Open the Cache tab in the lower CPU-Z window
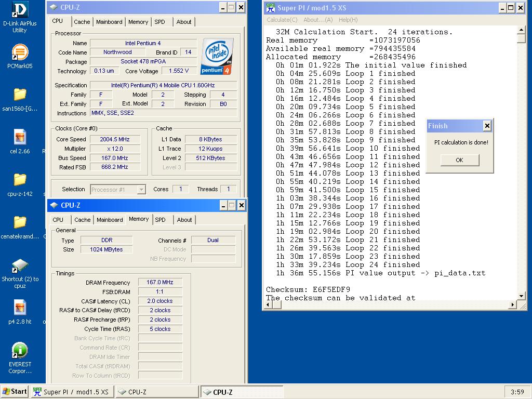 pos(83,220)
